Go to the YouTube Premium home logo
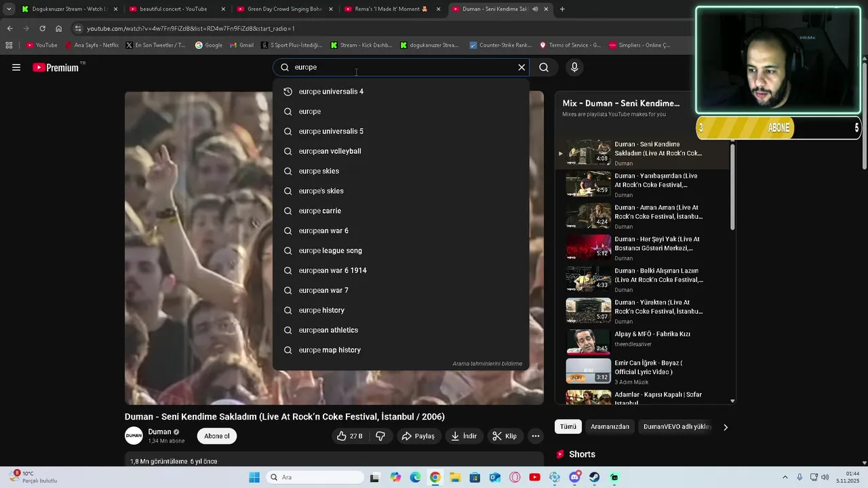This screenshot has width=868, height=488. coord(57,67)
